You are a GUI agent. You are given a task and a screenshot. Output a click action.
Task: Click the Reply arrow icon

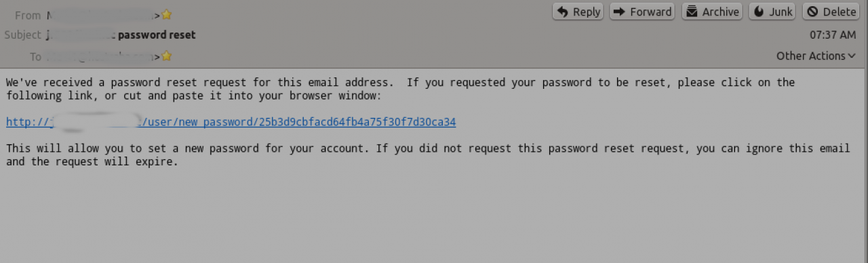pyautogui.click(x=562, y=12)
